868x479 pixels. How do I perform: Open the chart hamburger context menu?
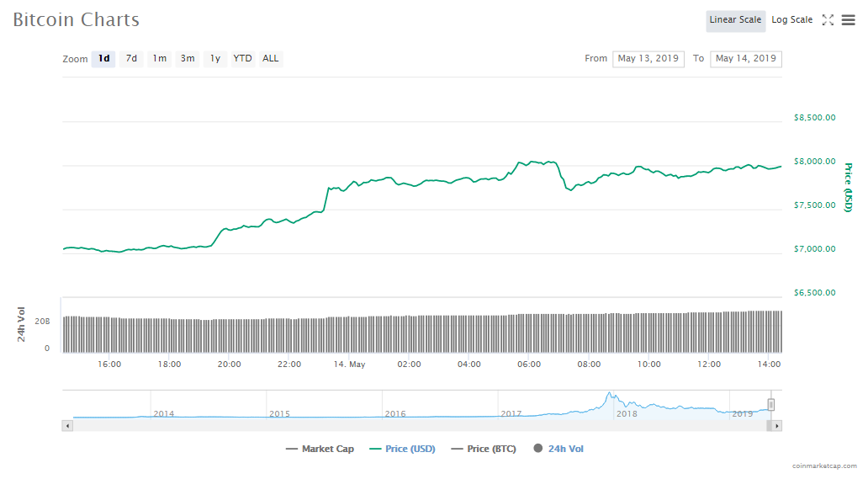point(848,20)
